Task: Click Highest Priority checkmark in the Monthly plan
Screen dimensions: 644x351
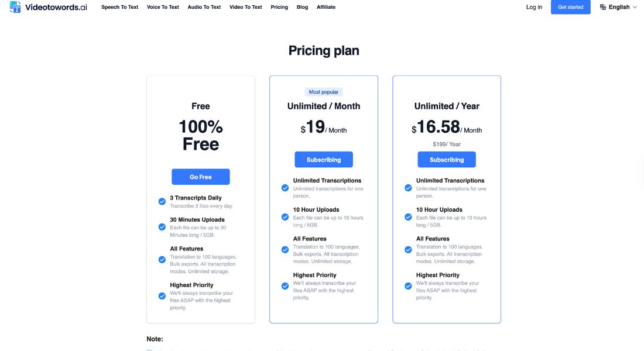Action: coord(285,286)
